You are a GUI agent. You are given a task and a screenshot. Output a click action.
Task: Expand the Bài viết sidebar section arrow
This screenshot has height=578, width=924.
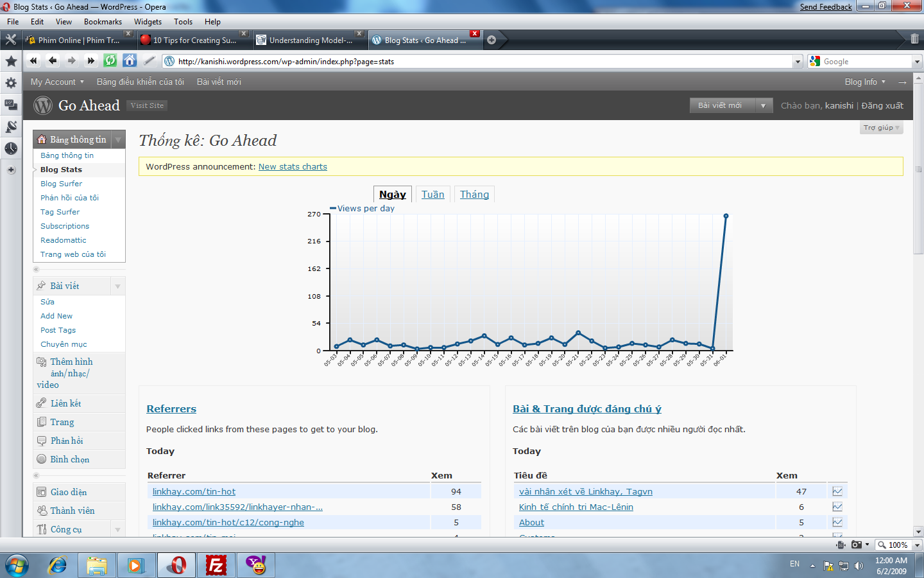pos(117,286)
